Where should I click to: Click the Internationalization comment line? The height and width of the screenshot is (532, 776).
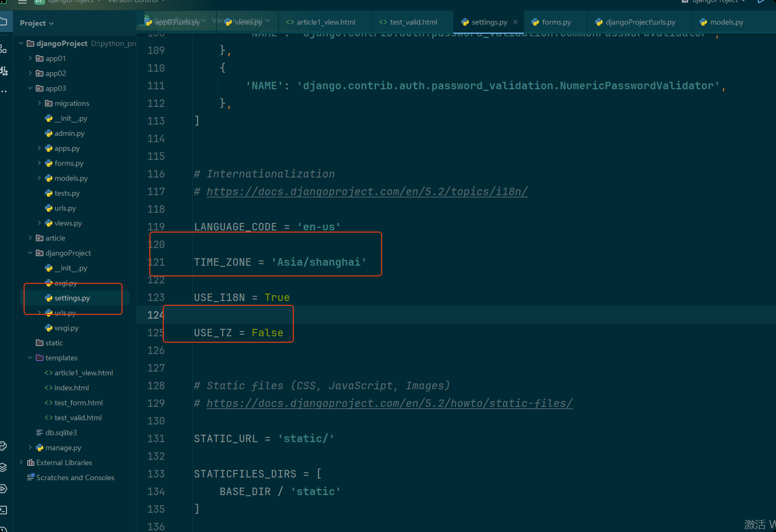click(x=264, y=174)
